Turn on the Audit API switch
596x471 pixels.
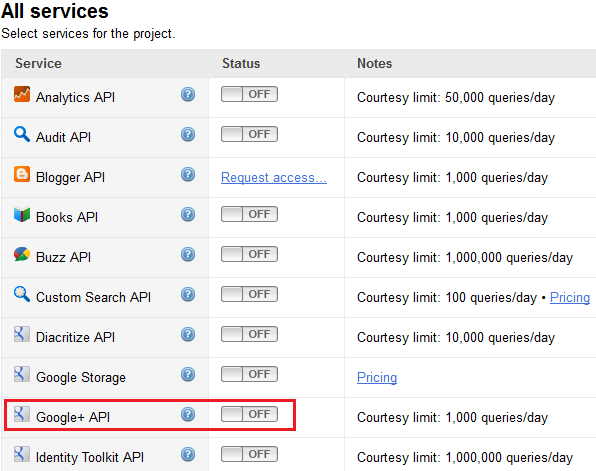tap(249, 134)
